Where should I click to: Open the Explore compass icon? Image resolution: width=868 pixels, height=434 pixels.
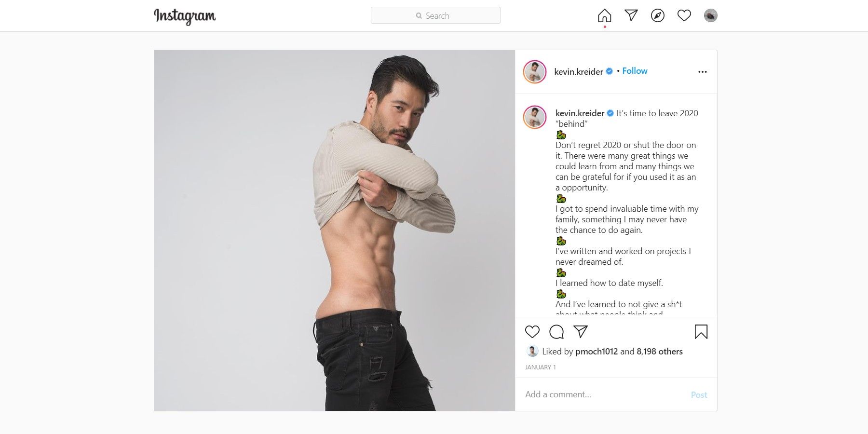[x=658, y=16]
